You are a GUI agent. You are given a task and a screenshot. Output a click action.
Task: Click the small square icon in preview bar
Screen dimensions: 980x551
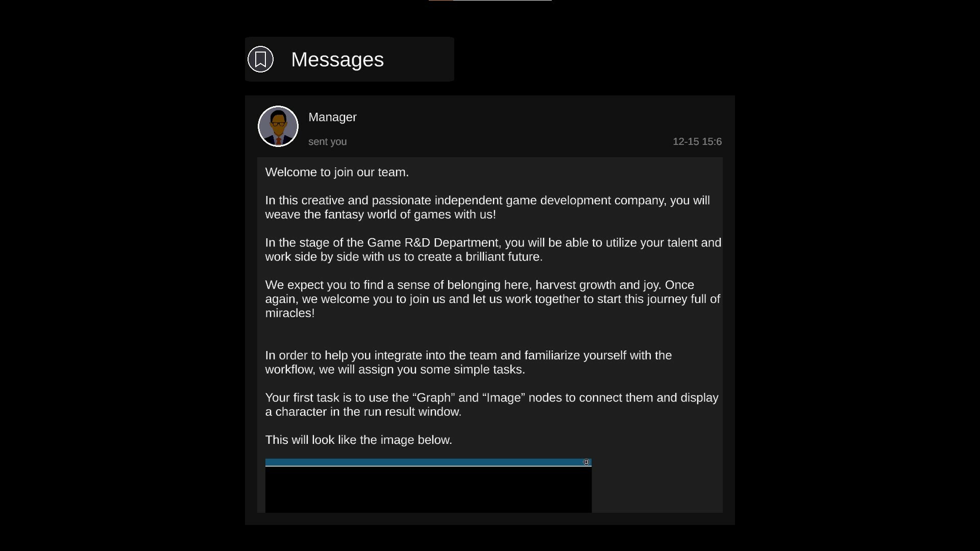(586, 462)
